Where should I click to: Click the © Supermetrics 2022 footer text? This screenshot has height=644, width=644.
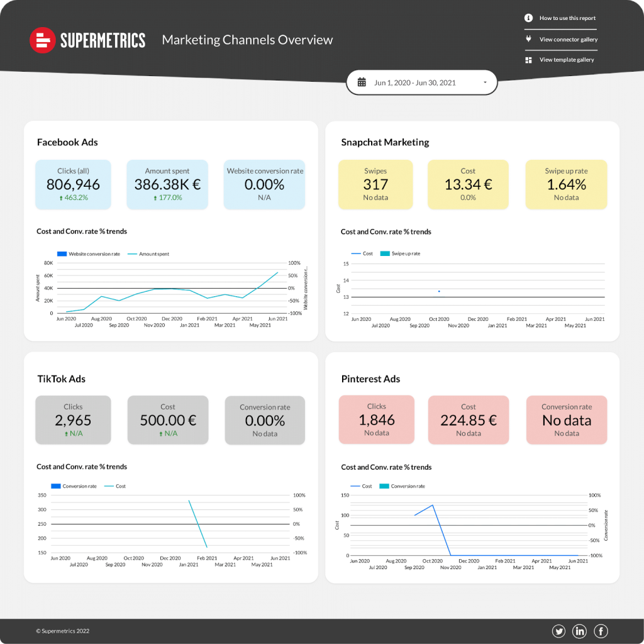[x=62, y=631]
